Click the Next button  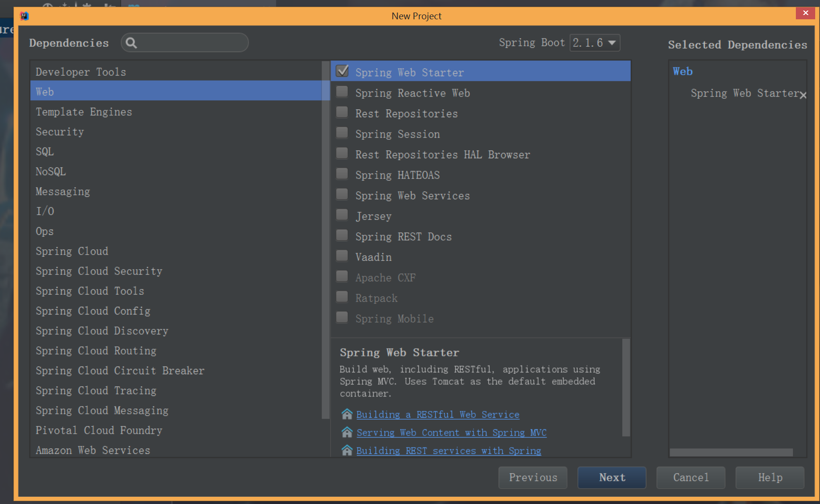click(x=612, y=477)
